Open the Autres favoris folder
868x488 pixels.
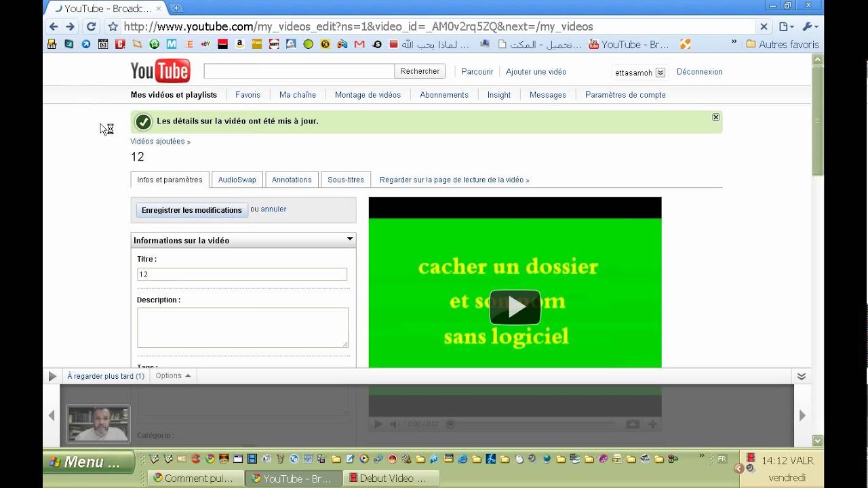(783, 44)
